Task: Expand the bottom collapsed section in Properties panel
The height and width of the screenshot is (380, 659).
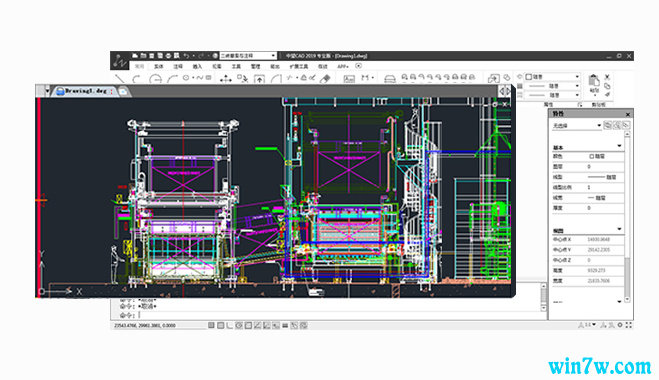Action: pyautogui.click(x=619, y=301)
